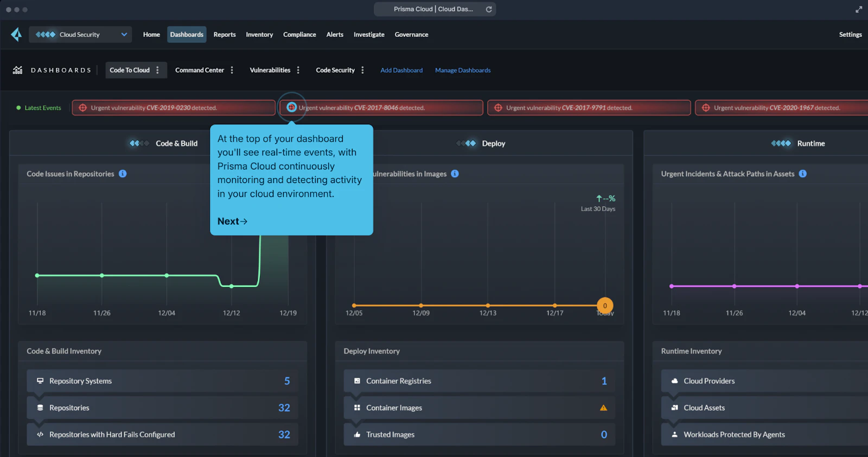Click the Repositories database icon
868x457 pixels.
point(40,408)
